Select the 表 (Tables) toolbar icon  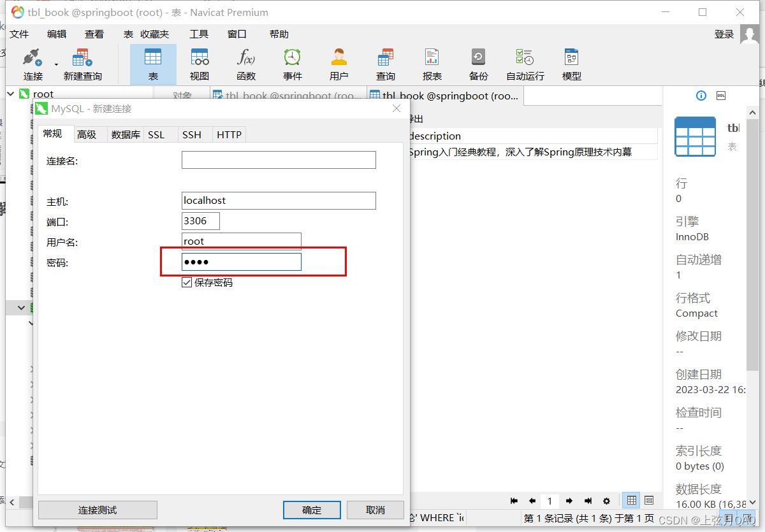pos(153,63)
